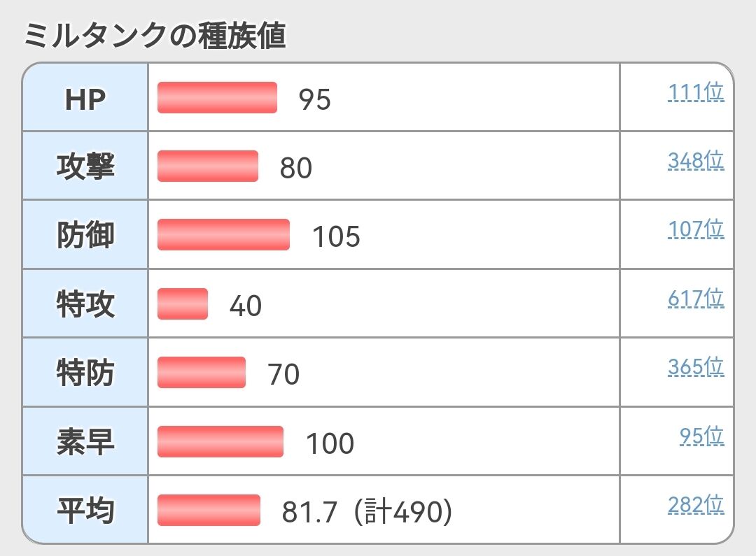
Task: Click the ミルタンクの種族値 heading
Action: tap(155, 36)
